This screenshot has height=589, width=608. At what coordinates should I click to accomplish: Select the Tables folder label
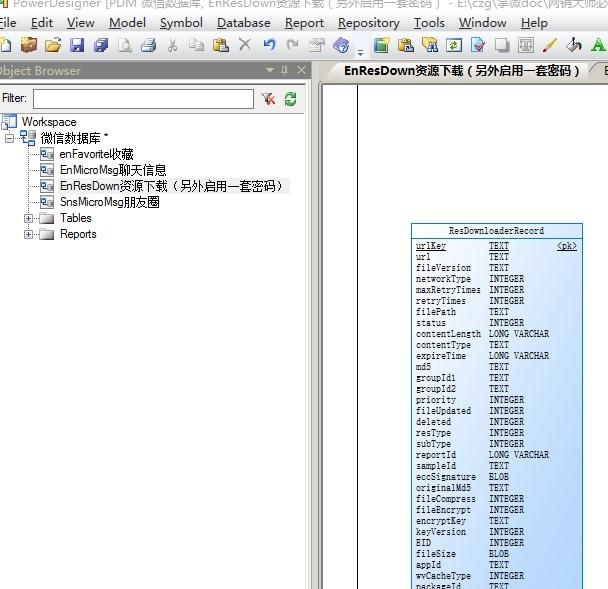point(76,218)
